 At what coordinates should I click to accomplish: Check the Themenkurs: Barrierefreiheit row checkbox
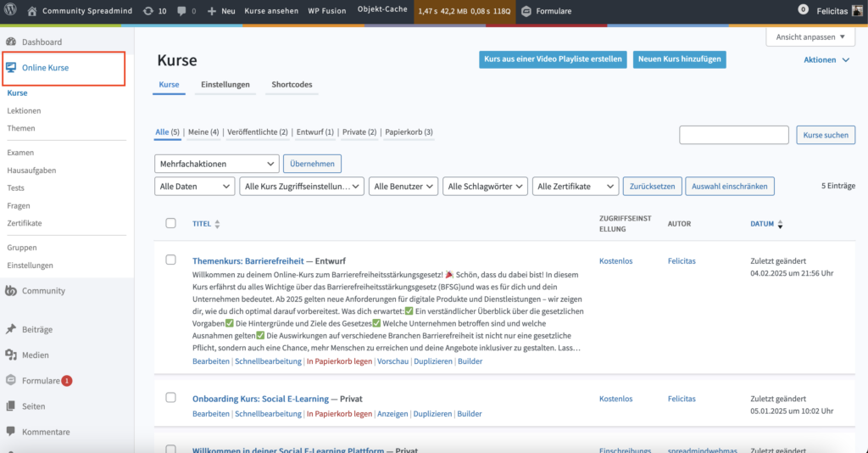click(x=170, y=260)
